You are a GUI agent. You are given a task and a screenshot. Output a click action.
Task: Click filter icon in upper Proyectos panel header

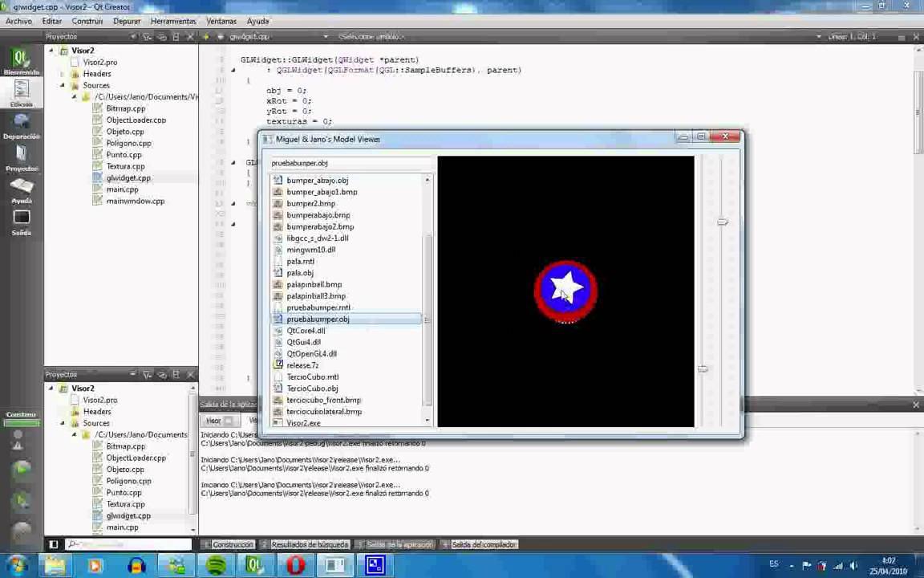pyautogui.click(x=148, y=37)
